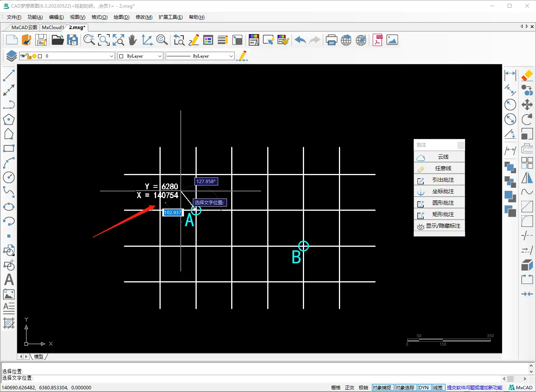
Task: Click the 102.937 dynamic input field
Action: [x=173, y=212]
